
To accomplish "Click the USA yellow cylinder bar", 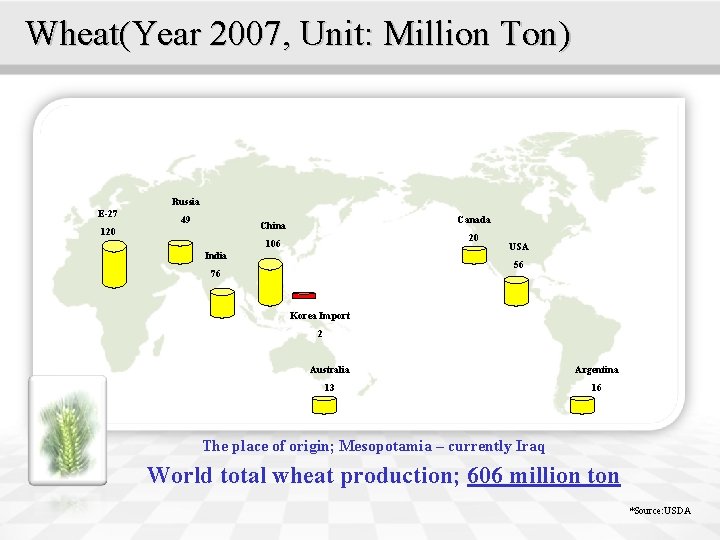I will (x=516, y=291).
